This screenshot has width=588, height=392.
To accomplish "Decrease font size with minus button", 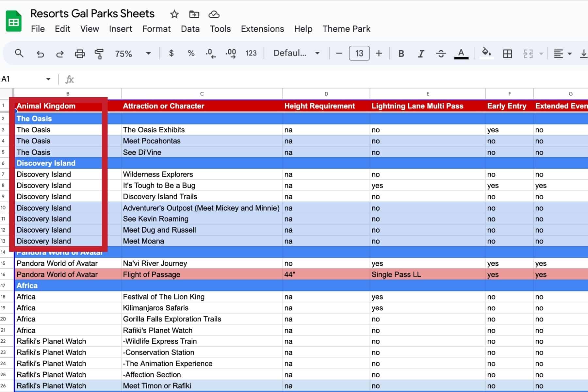I will coord(339,53).
